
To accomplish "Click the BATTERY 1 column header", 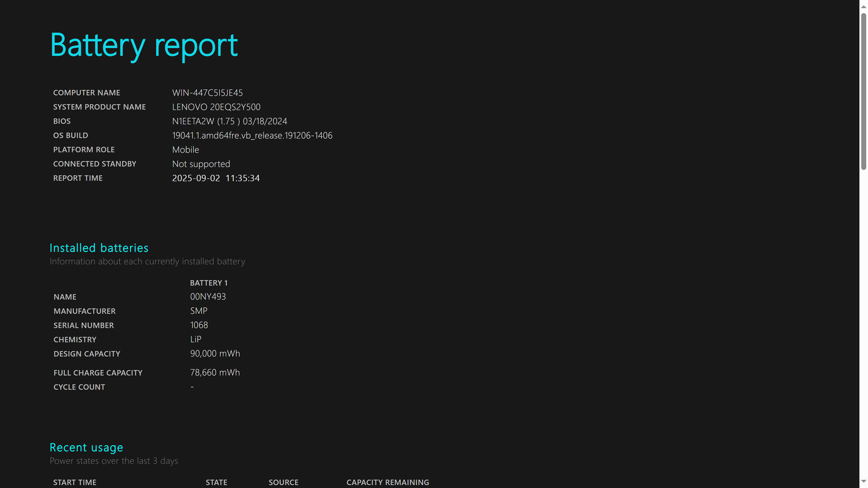I will tap(209, 283).
